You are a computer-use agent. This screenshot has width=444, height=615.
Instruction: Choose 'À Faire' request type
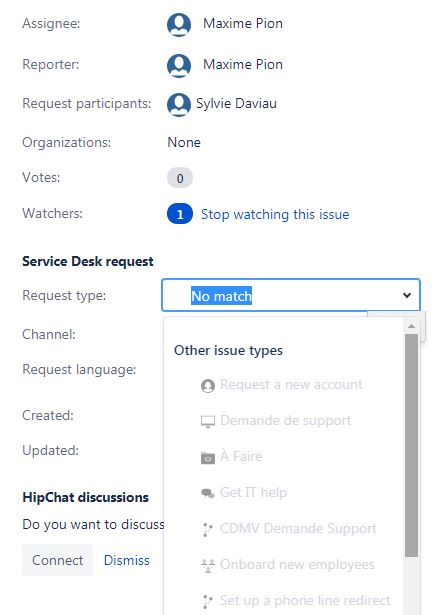(241, 456)
